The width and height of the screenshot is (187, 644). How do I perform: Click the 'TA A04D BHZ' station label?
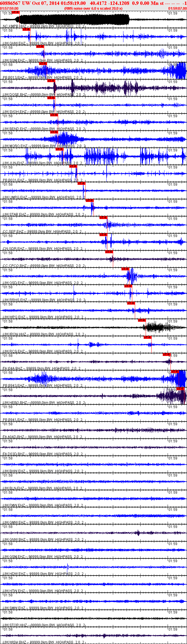pyautogui.click(x=13, y=437)
